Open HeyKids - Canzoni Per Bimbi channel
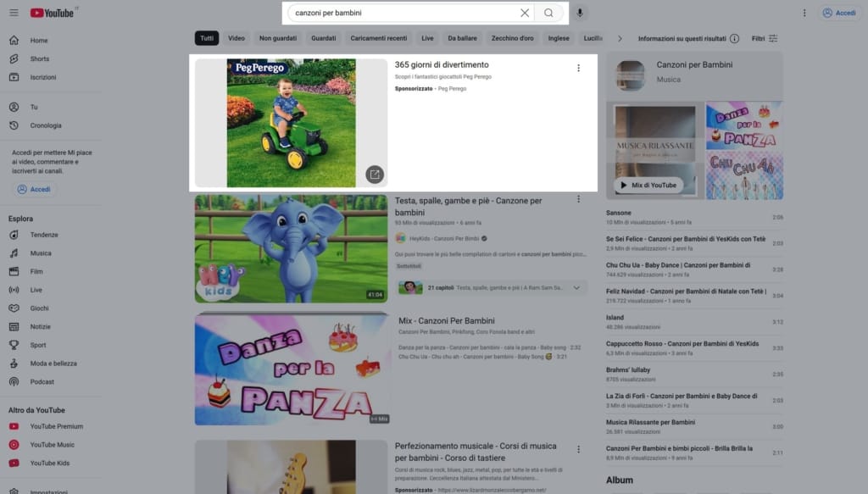868x494 pixels. click(x=444, y=238)
